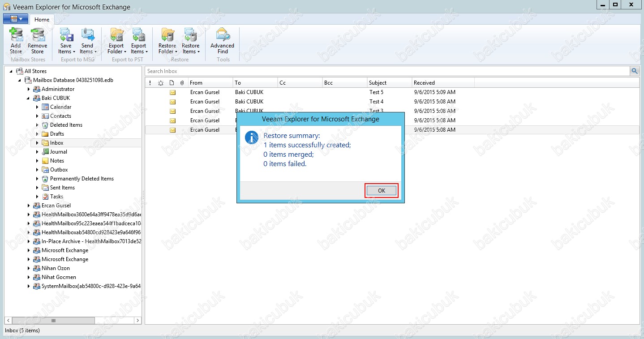Select the first Microsoft Exchange mailbox
Viewport: 644px width, 339px height.
65,250
